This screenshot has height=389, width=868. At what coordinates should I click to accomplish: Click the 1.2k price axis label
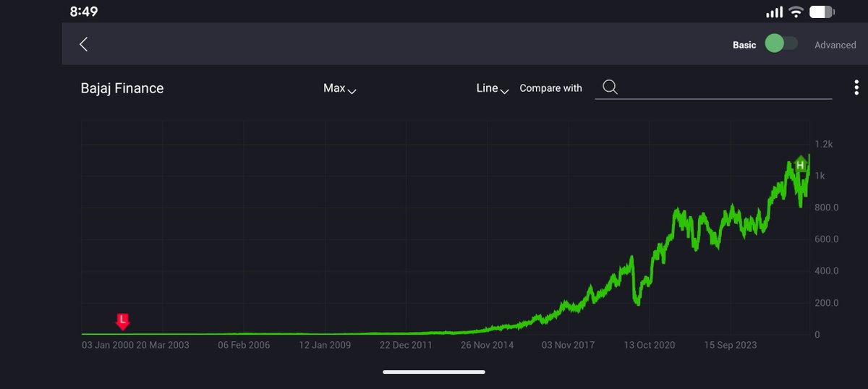(x=824, y=145)
